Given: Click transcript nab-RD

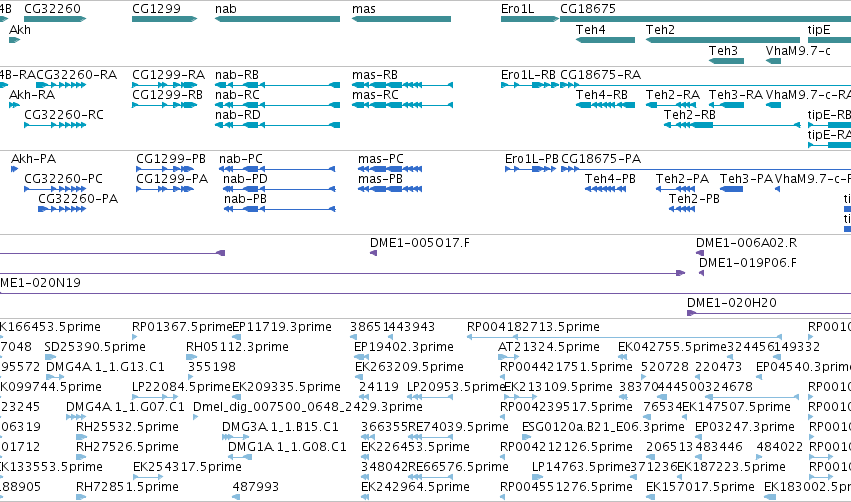Looking at the screenshot, I should coord(238,115).
